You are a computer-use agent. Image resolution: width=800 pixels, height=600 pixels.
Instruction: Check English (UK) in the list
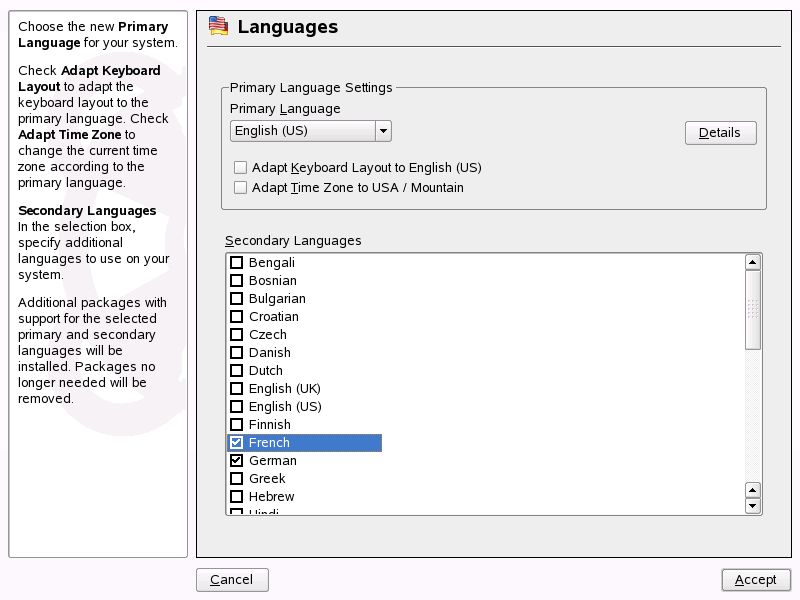tap(237, 389)
